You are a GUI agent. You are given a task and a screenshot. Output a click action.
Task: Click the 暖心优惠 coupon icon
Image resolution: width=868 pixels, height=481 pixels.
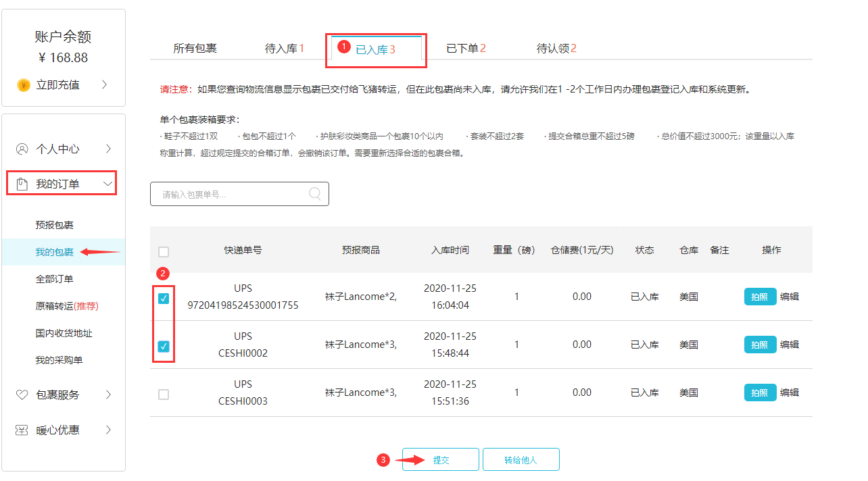pyautogui.click(x=22, y=430)
